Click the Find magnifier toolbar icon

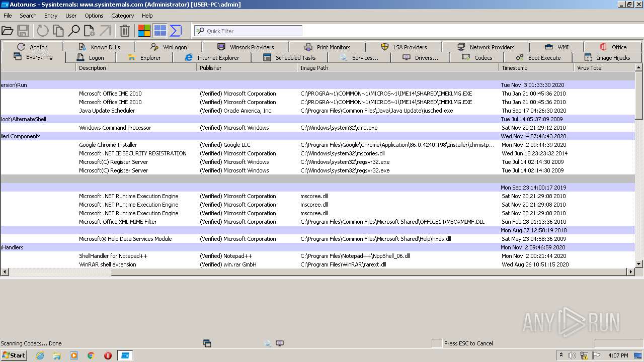pos(74,31)
